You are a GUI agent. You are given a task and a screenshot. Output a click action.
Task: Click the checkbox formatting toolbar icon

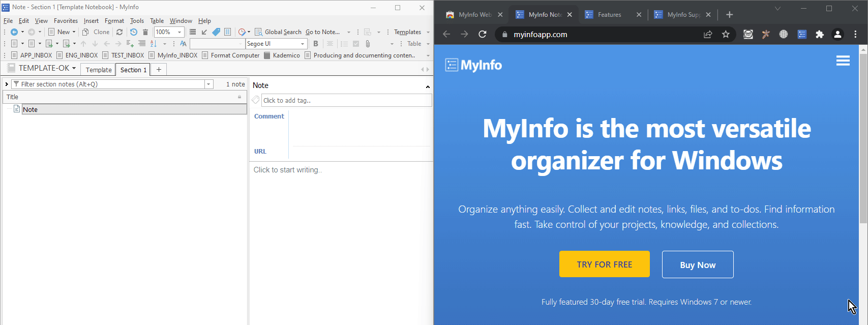pos(356,44)
